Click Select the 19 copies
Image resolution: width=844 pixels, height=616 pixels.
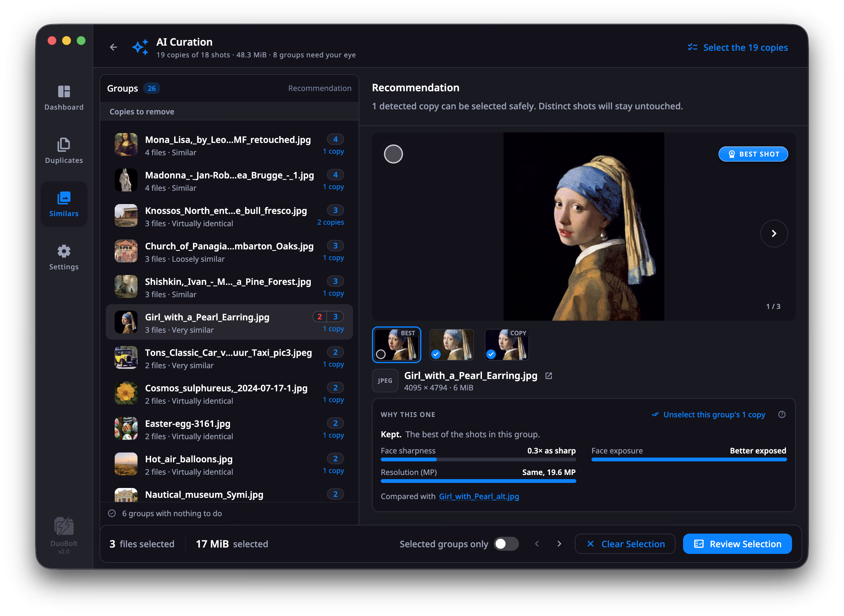pos(738,47)
